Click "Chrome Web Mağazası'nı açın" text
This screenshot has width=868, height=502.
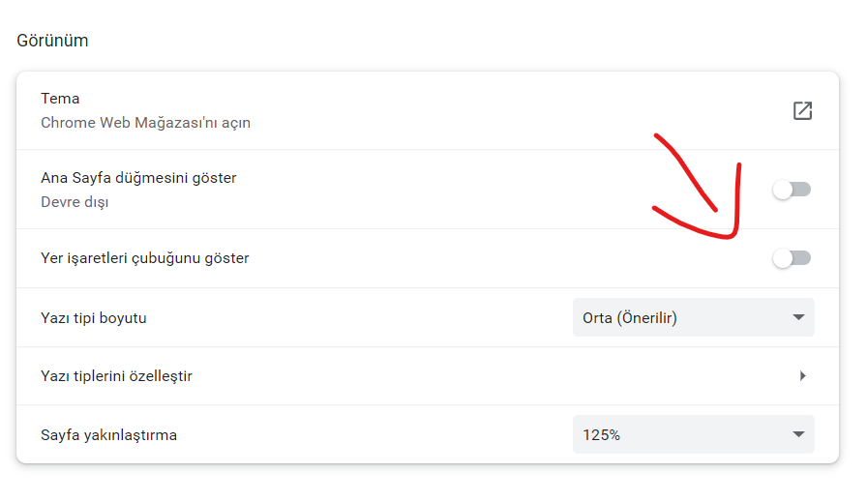point(145,123)
